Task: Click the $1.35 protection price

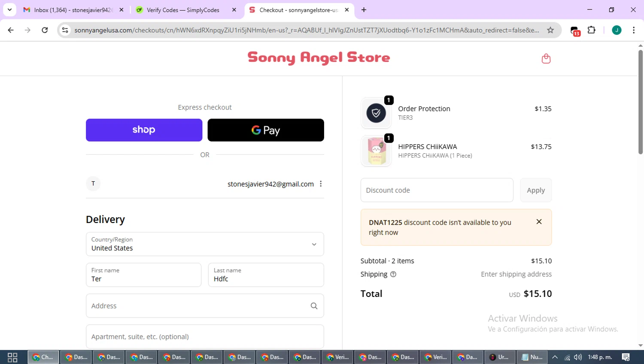Action: [543, 109]
